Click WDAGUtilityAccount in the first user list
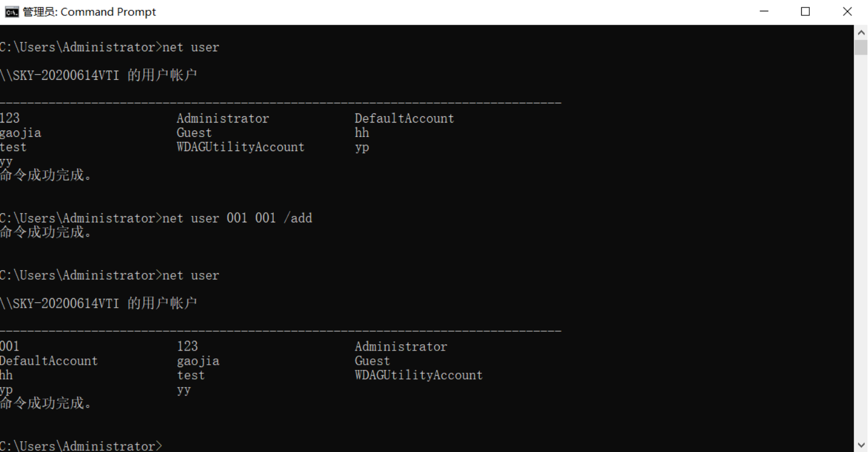The image size is (868, 452). (x=240, y=147)
